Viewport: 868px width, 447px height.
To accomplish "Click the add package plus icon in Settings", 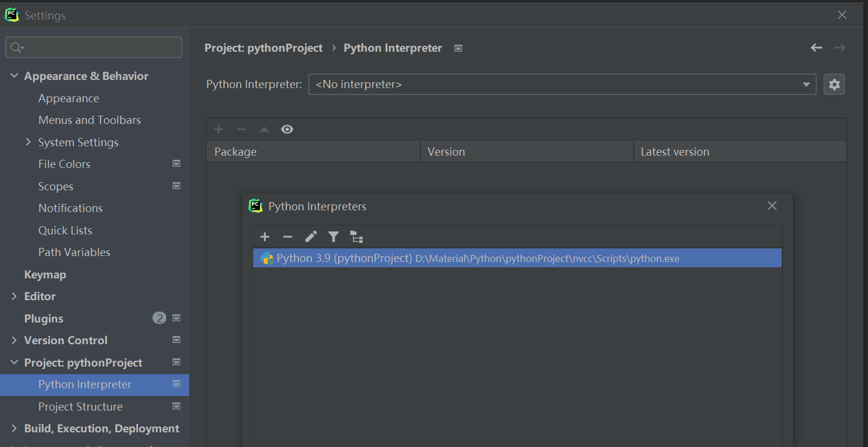I will (x=218, y=129).
